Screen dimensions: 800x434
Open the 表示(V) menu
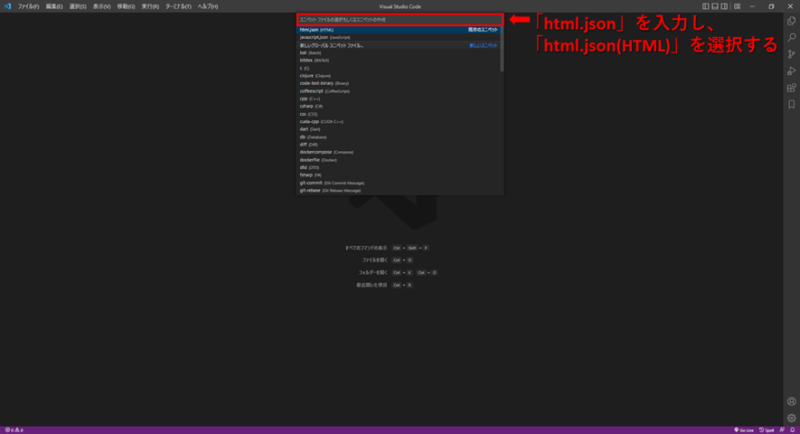click(101, 6)
